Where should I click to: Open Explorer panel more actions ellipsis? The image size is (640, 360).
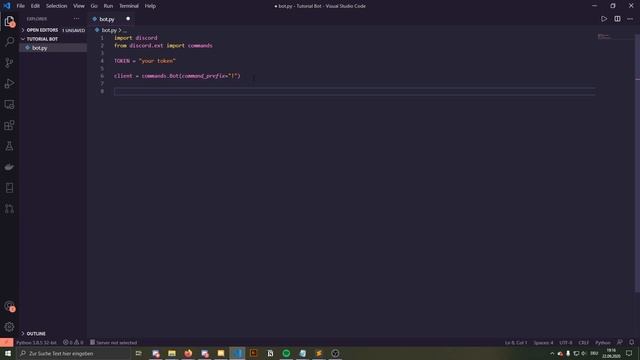[76, 19]
